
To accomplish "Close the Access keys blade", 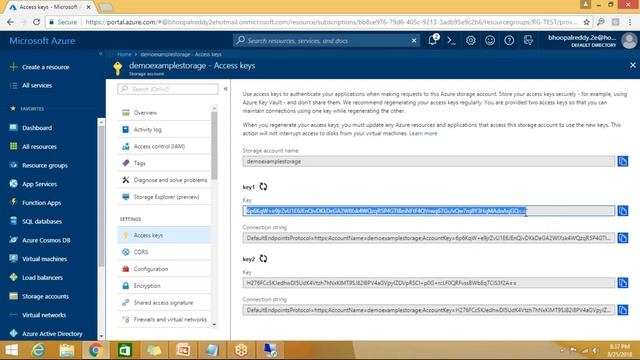I will [633, 65].
